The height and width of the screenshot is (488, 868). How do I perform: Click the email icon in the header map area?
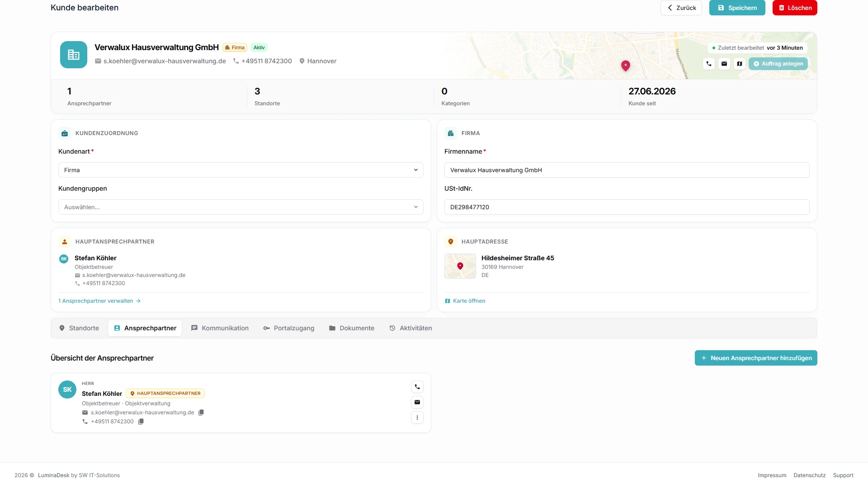tap(724, 64)
